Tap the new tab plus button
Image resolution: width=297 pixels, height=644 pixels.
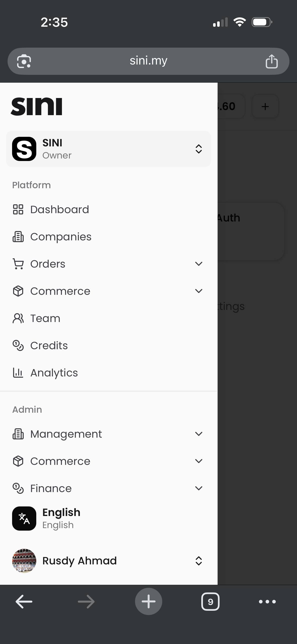(x=148, y=602)
